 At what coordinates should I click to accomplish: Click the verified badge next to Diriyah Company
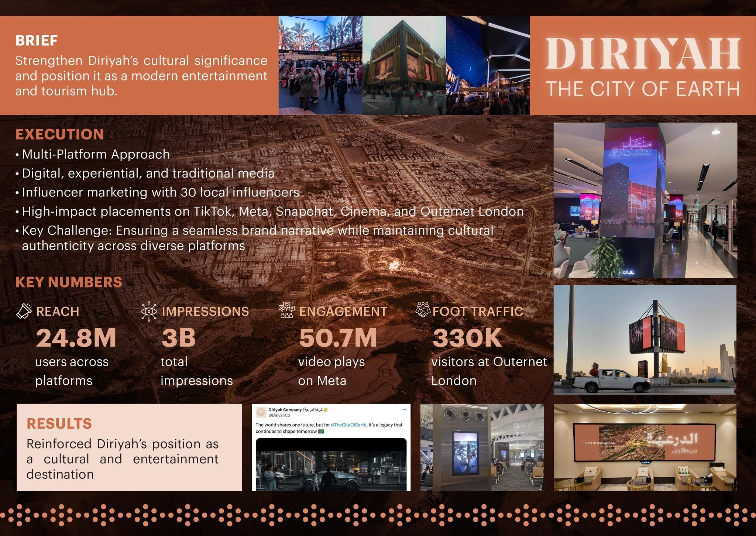(326, 410)
